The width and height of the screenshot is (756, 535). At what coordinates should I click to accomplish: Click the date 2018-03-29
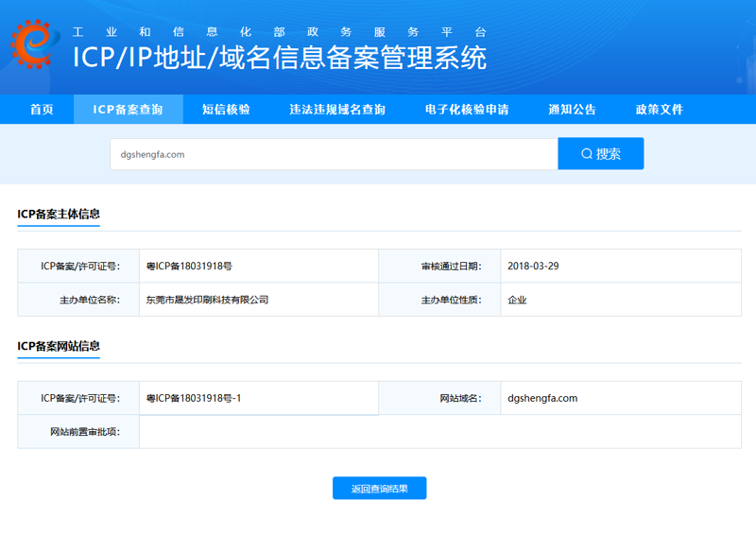pos(533,267)
